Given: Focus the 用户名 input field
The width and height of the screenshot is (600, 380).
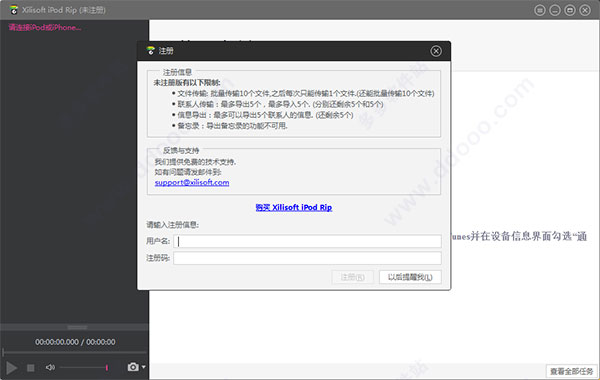Looking at the screenshot, I should coord(307,241).
